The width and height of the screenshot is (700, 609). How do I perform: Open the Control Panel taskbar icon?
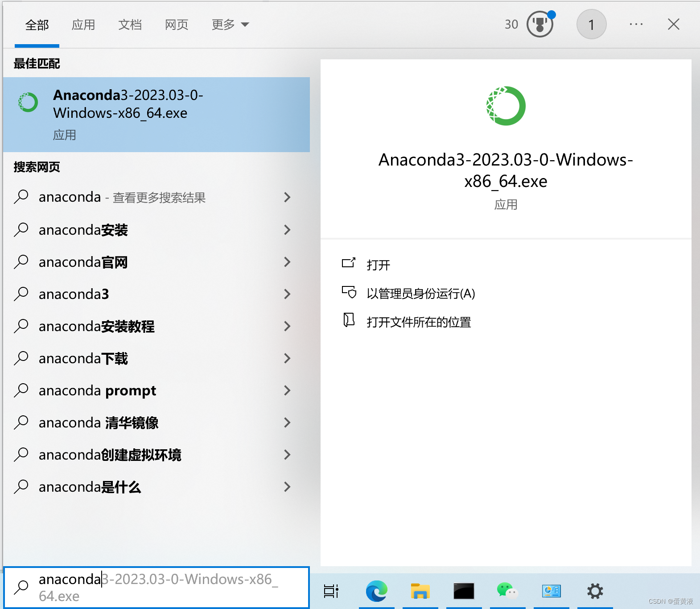click(x=552, y=591)
